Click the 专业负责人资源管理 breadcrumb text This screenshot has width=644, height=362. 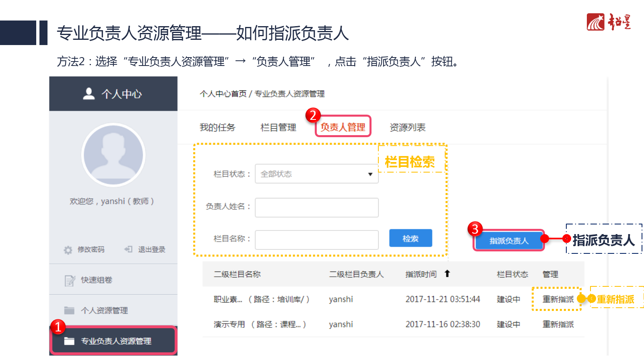tap(289, 94)
